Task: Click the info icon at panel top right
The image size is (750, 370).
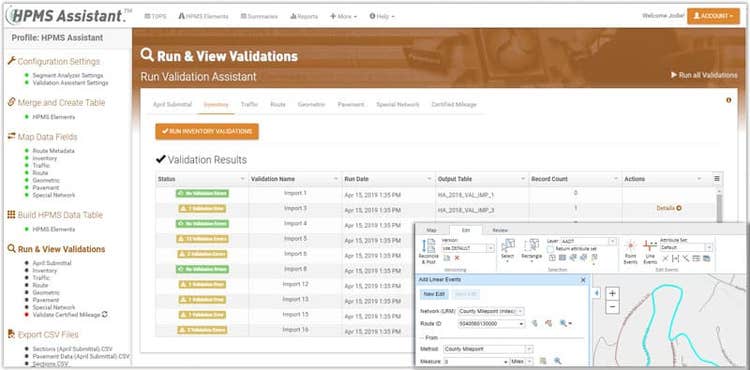Action: (728, 100)
